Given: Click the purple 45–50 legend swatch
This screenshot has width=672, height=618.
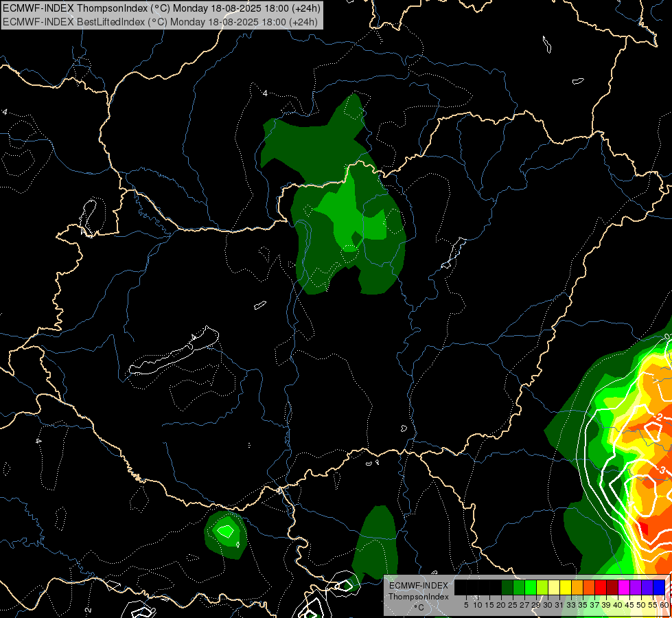Looking at the screenshot, I should point(636,587).
